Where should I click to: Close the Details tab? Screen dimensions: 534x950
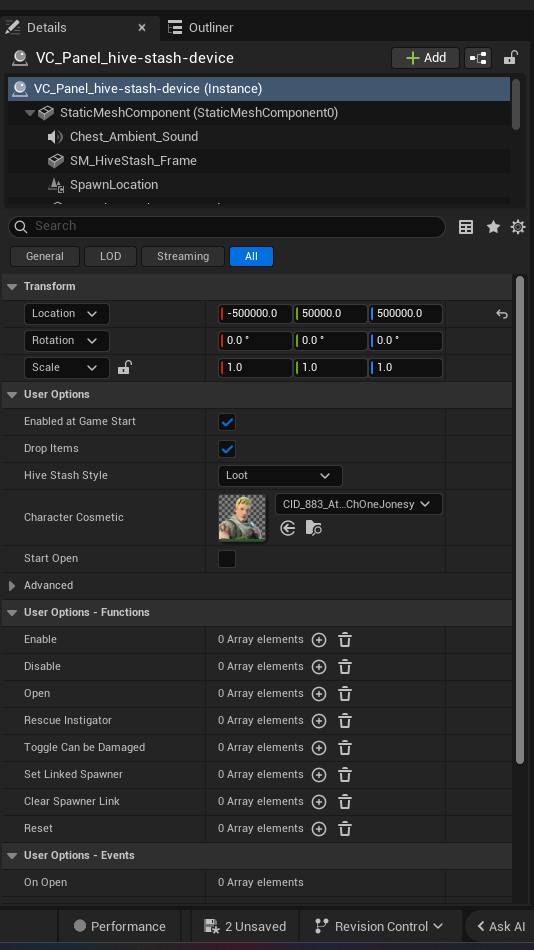click(142, 27)
